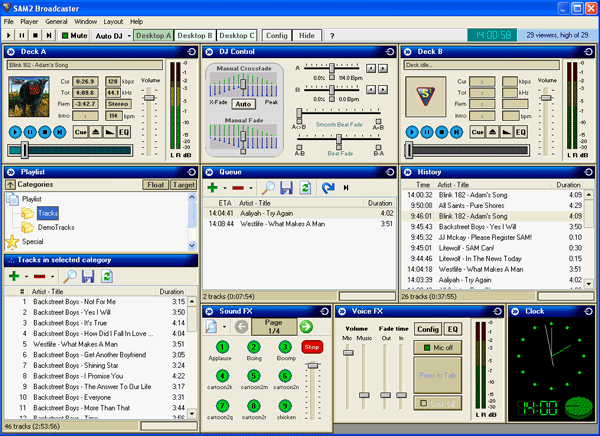Open the Sound FX search dropdown arrow
This screenshot has width=600, height=436.
click(224, 327)
